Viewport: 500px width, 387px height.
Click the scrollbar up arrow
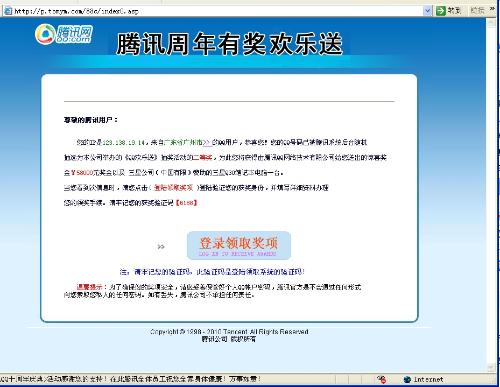pyautogui.click(x=491, y=23)
